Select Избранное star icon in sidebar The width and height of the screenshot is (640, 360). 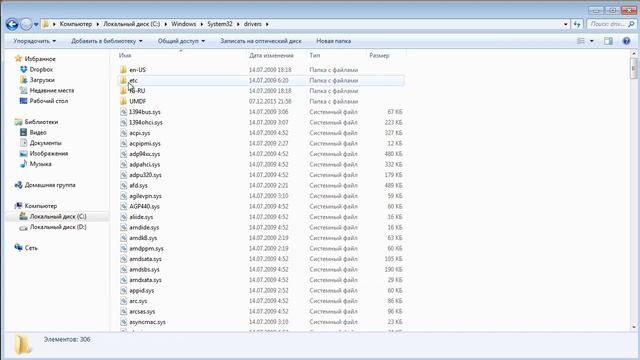point(18,59)
